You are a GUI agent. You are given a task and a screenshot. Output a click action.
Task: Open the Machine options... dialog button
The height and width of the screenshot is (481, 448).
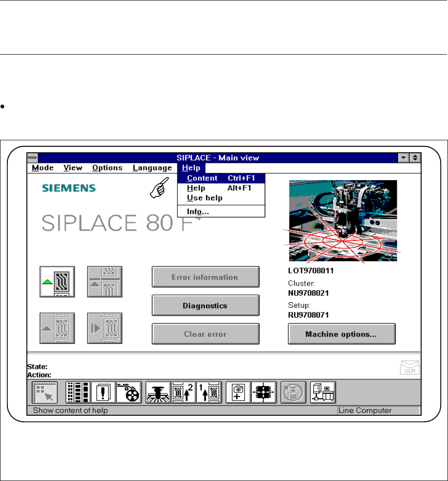tap(342, 334)
